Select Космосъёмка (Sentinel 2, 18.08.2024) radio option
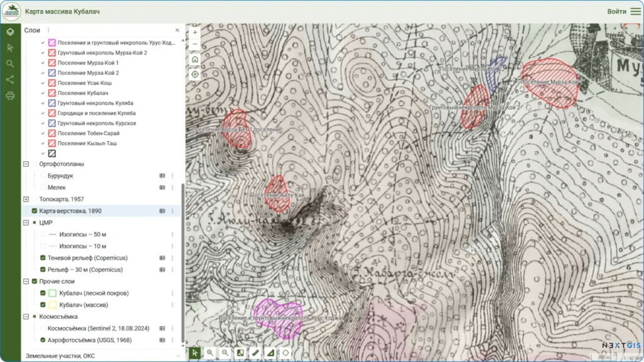This screenshot has height=362, width=644. [x=43, y=328]
